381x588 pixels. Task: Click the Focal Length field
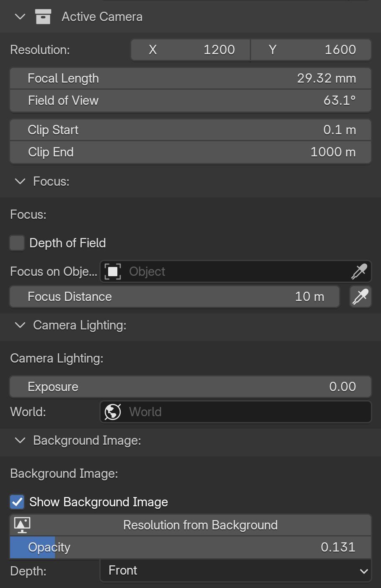pos(191,78)
